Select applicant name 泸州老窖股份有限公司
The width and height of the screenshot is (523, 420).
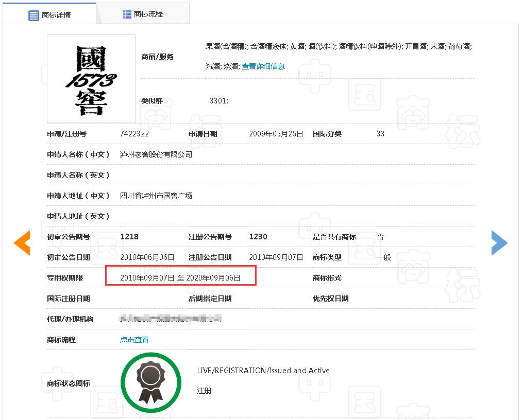tap(156, 154)
